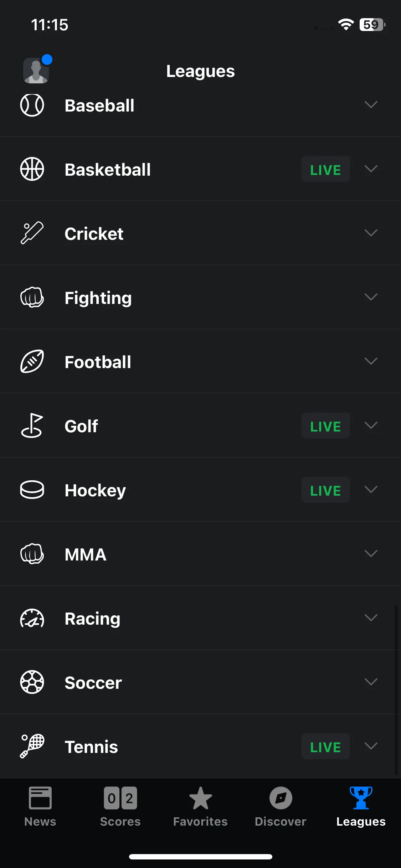This screenshot has height=868, width=401.
Task: Tap the LIVE badge for Tennis
Action: pos(325,746)
